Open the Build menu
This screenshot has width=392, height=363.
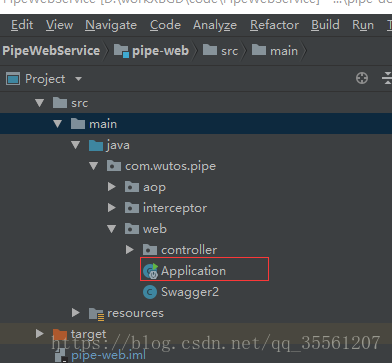[x=325, y=25]
